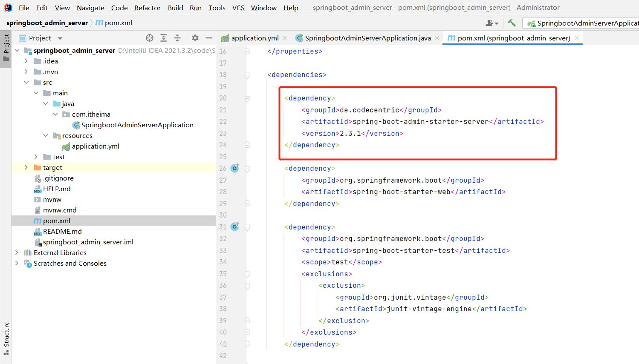Viewport: 639px width, 364px height.
Task: Close the application.yml editor tab
Action: pyautogui.click(x=285, y=38)
